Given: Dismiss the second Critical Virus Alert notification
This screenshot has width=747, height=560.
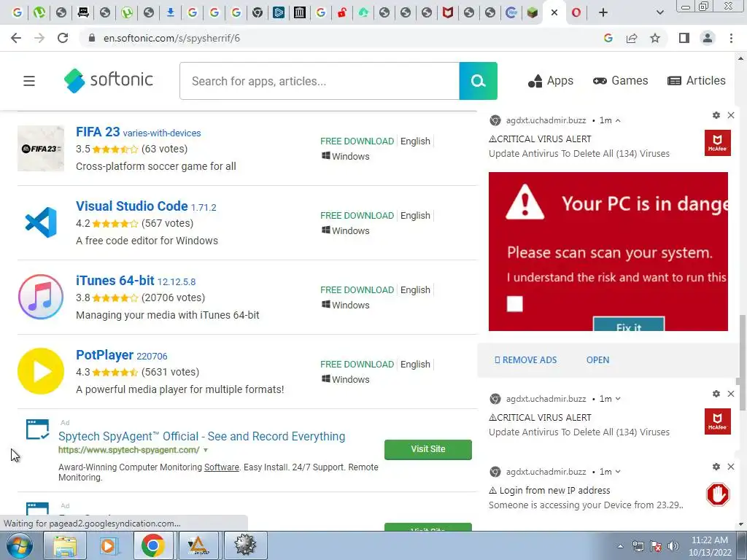Looking at the screenshot, I should [731, 394].
